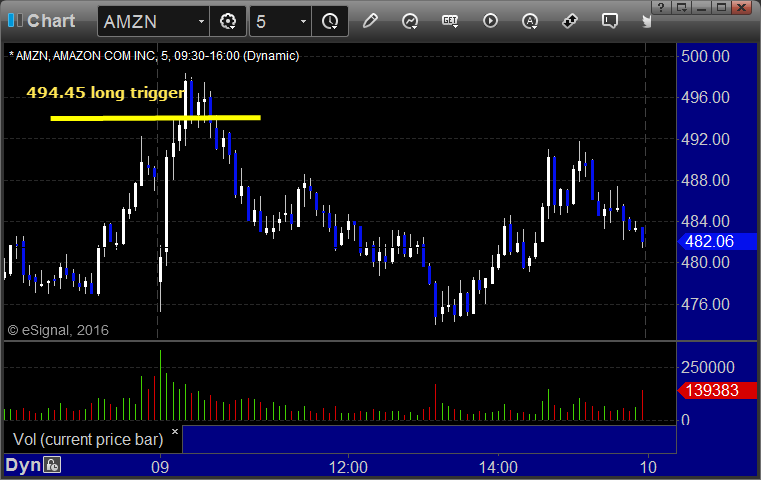Click the Chart window title
Image resolution: width=761 pixels, height=480 pixels.
(51, 20)
